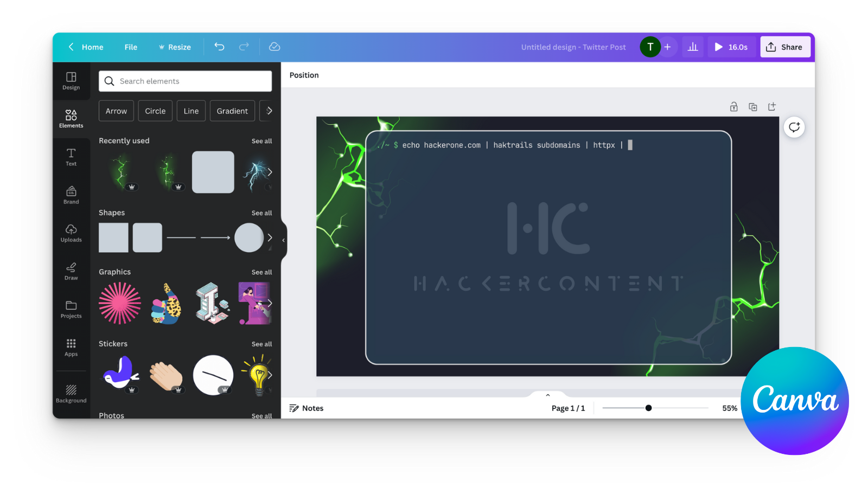Image resolution: width=868 pixels, height=488 pixels.
Task: Add the circle shape
Action: click(x=249, y=237)
